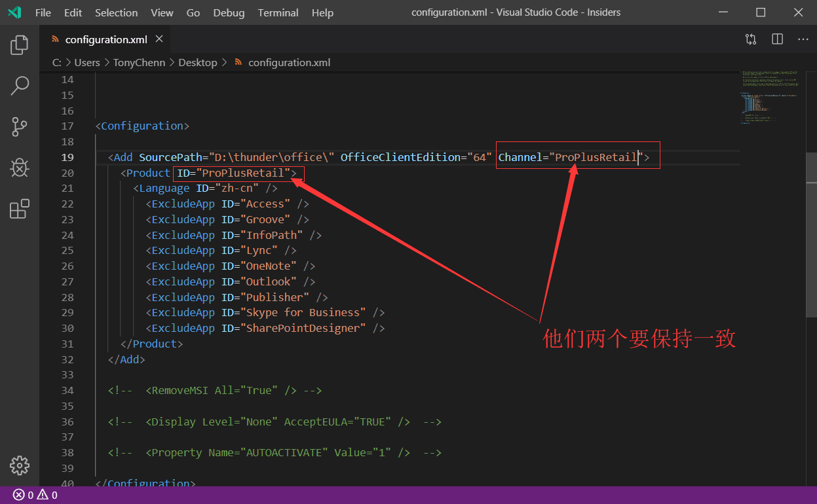
Task: Click the ExcludeApp OneNote line
Action: click(x=231, y=266)
